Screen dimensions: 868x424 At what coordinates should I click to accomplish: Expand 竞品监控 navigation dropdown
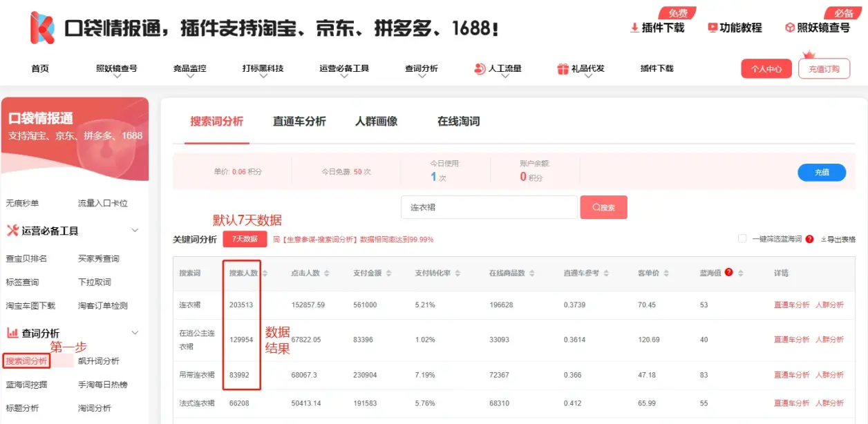click(x=189, y=77)
